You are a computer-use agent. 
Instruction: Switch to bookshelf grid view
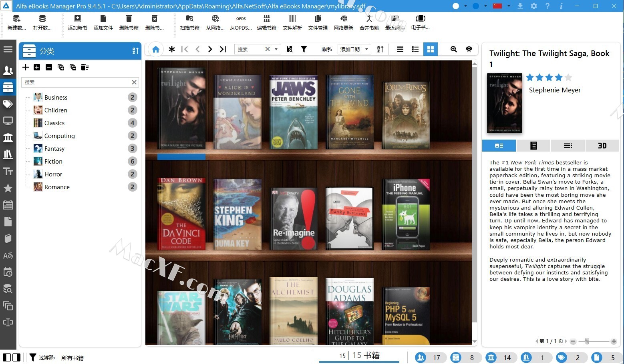tap(431, 49)
